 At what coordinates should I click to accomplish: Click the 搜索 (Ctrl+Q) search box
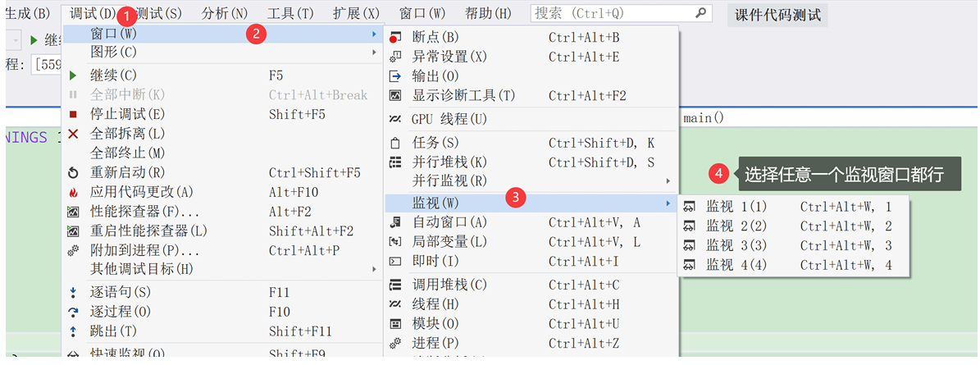tap(621, 13)
